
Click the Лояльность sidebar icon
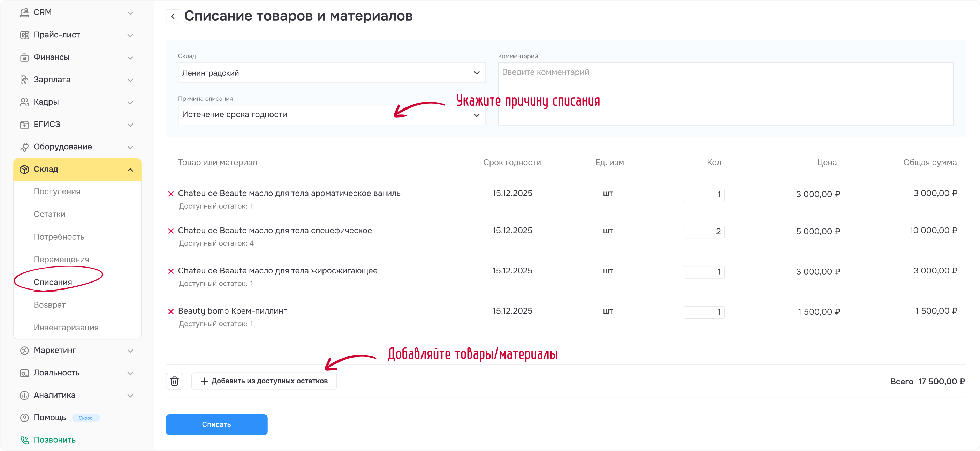point(24,373)
